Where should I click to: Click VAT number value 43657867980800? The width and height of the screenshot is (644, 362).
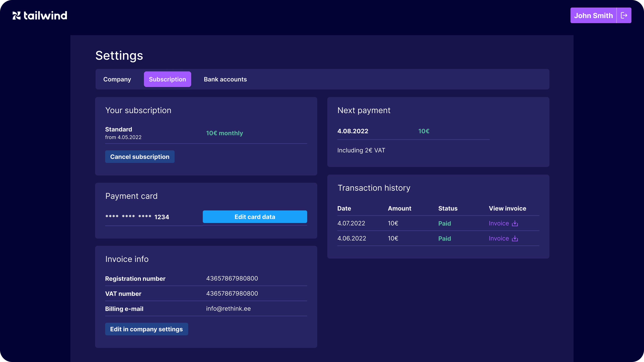click(232, 293)
